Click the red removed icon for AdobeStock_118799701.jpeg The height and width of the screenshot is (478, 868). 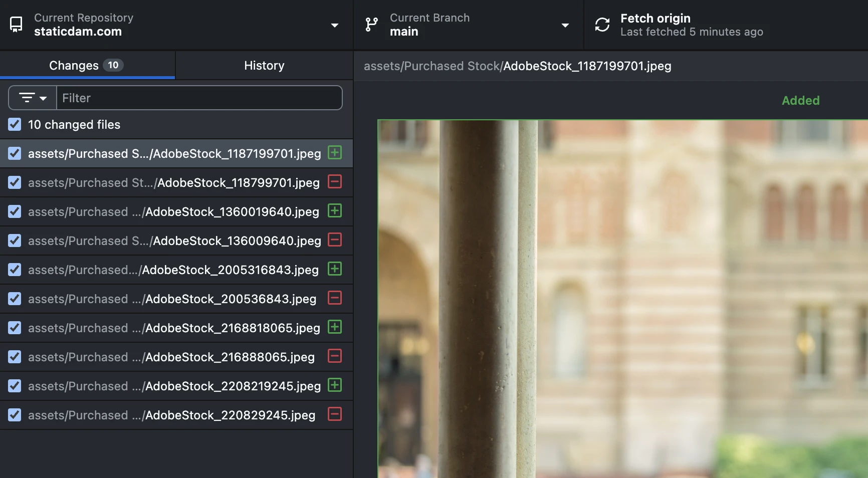tap(334, 182)
